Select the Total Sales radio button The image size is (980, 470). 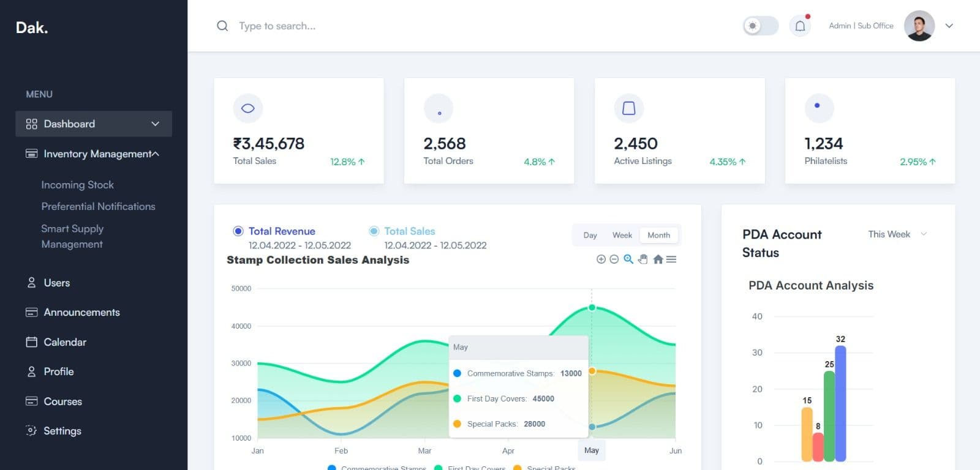click(x=374, y=231)
